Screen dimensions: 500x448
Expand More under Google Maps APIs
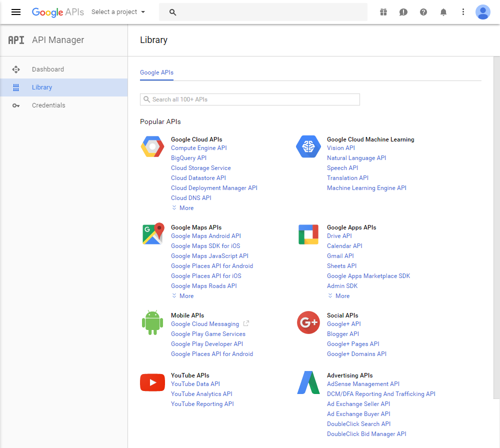coord(183,296)
